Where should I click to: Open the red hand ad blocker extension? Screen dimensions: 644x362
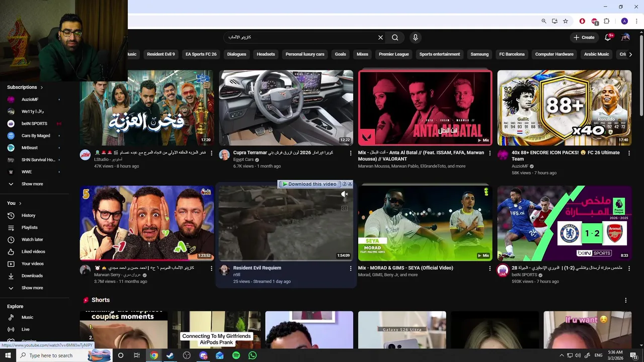[582, 21]
